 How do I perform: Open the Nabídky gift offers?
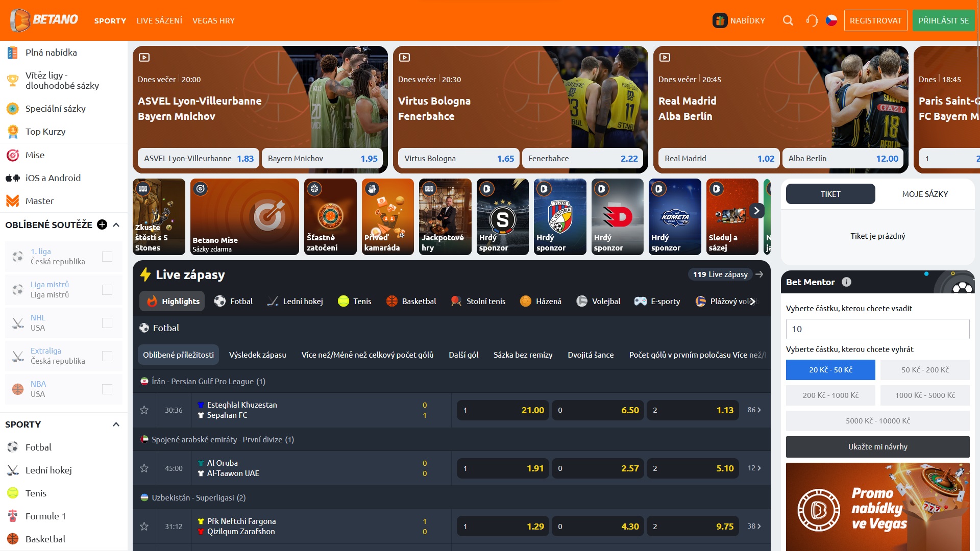[x=739, y=20]
